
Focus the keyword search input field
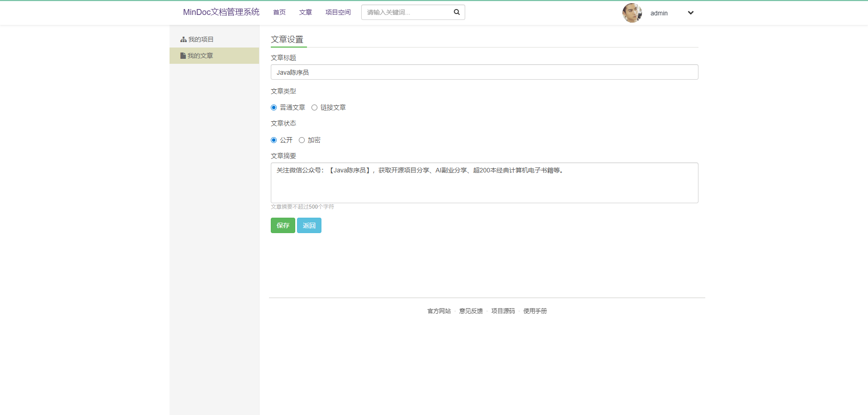pos(407,13)
